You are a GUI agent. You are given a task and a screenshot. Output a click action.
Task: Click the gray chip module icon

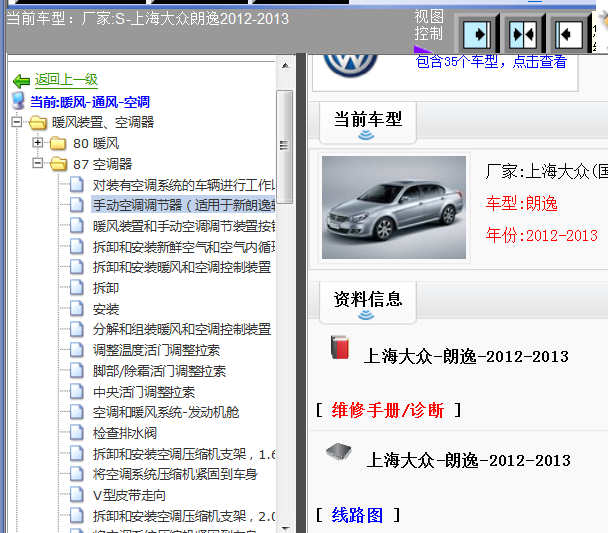coord(339,452)
